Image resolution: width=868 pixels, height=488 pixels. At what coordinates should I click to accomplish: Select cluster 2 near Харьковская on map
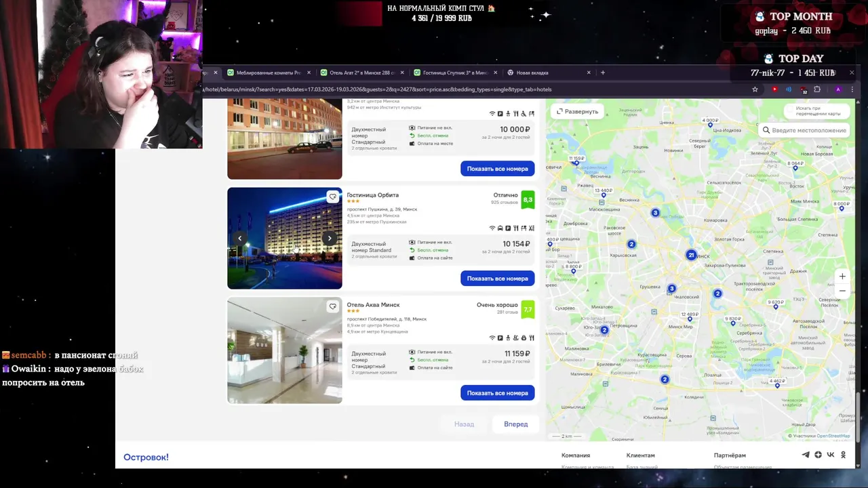[x=631, y=244]
